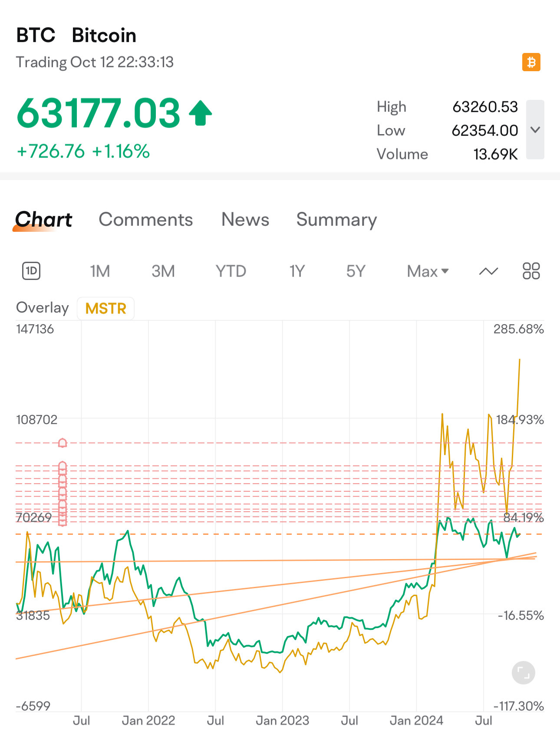Switch to the Comments tab
Image resolution: width=560 pixels, height=744 pixels.
[146, 220]
